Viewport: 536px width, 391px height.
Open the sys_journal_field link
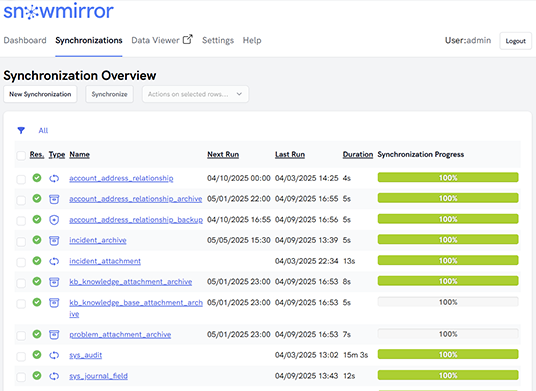click(98, 376)
